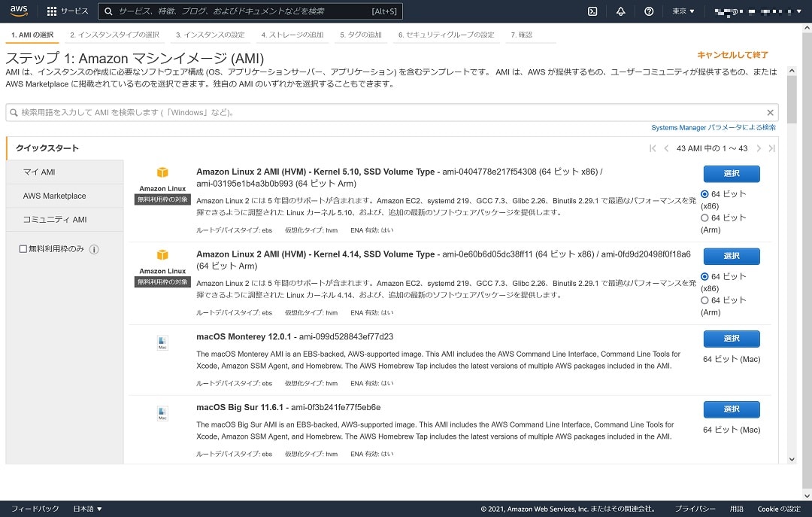Image resolution: width=812 pixels, height=517 pixels.
Task: Open the 東京 region dropdown
Action: (683, 11)
